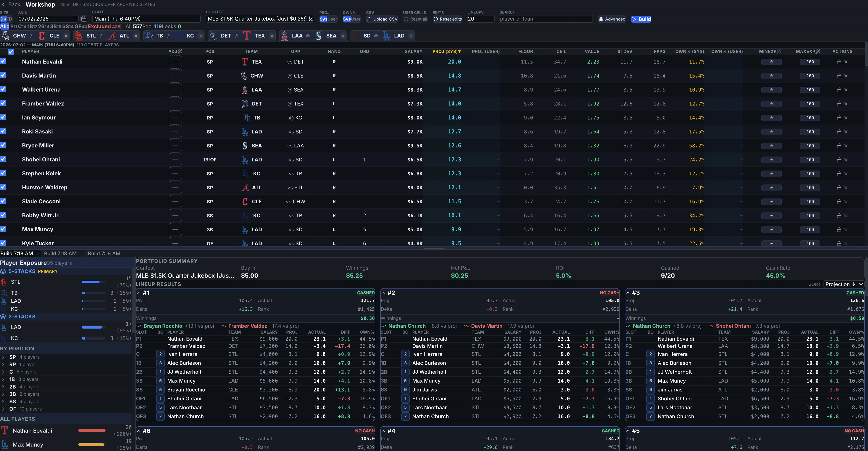
Task: Focus the player or team search field
Action: point(545,19)
